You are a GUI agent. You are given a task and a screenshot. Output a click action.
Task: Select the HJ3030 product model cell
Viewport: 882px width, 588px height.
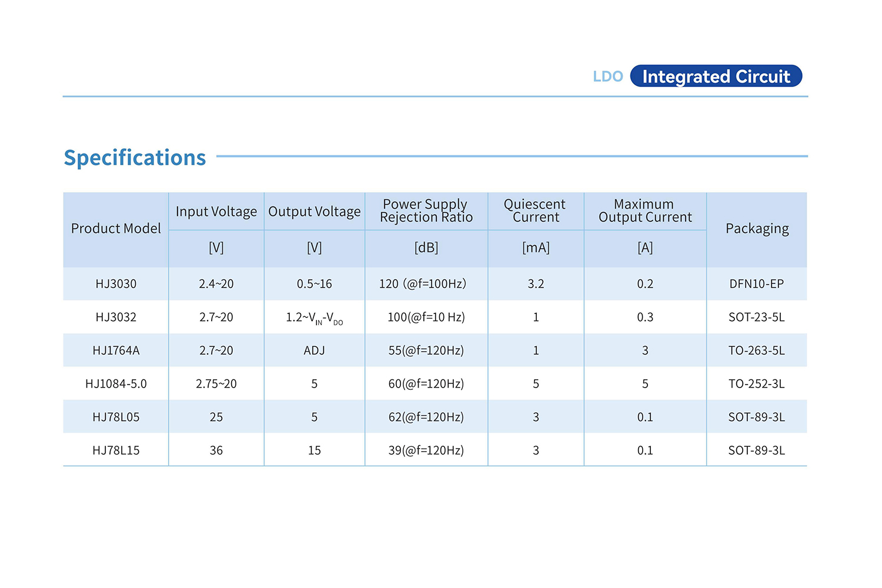(x=116, y=284)
